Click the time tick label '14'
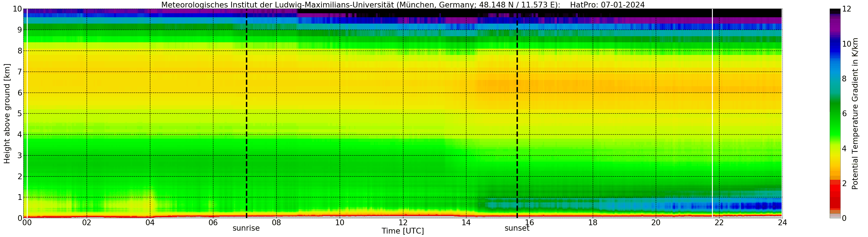Viewport: 868px width, 237px height. (x=466, y=223)
